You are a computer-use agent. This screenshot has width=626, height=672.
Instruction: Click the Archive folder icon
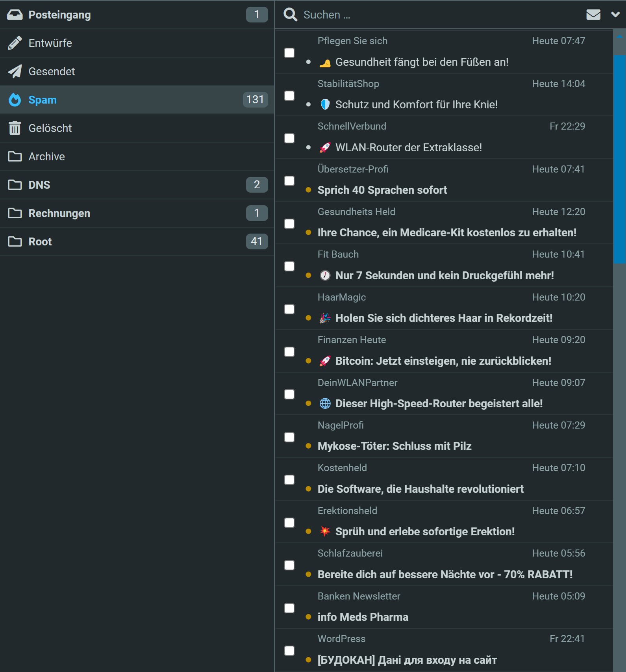(15, 156)
